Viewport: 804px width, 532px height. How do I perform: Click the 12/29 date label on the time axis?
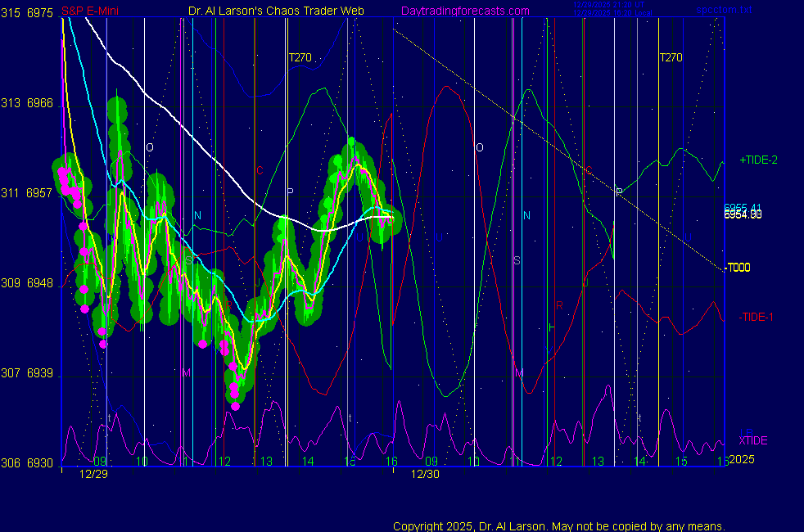[93, 474]
